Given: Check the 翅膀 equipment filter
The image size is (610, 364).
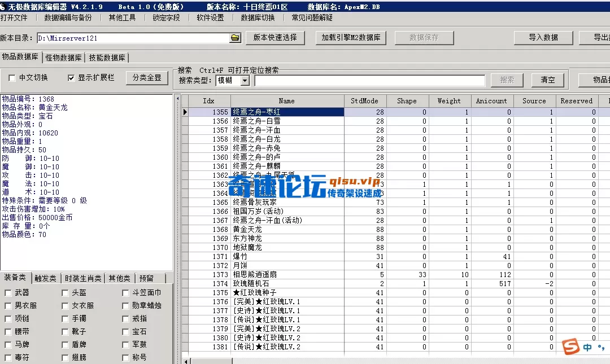Looking at the screenshot, I should coord(64,357).
